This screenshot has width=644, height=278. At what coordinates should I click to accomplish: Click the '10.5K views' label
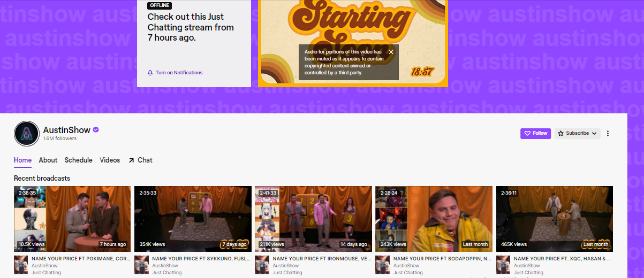[x=32, y=244]
